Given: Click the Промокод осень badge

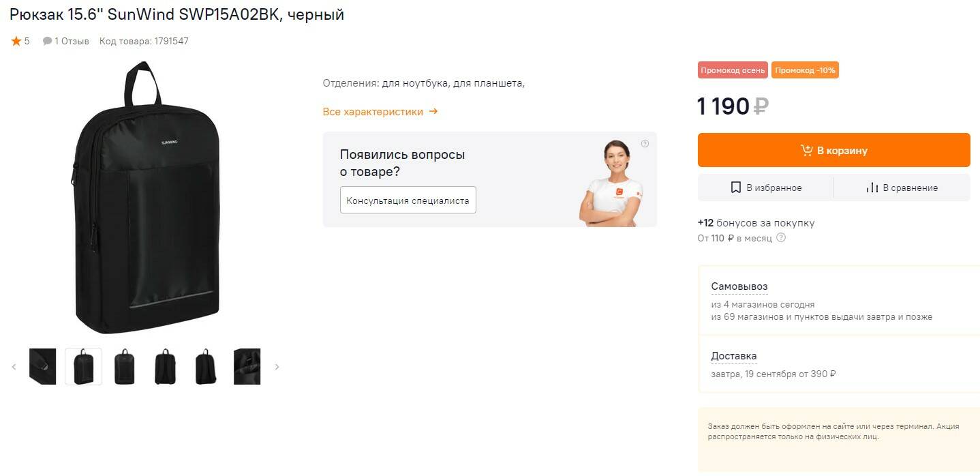Looking at the screenshot, I should coord(733,70).
